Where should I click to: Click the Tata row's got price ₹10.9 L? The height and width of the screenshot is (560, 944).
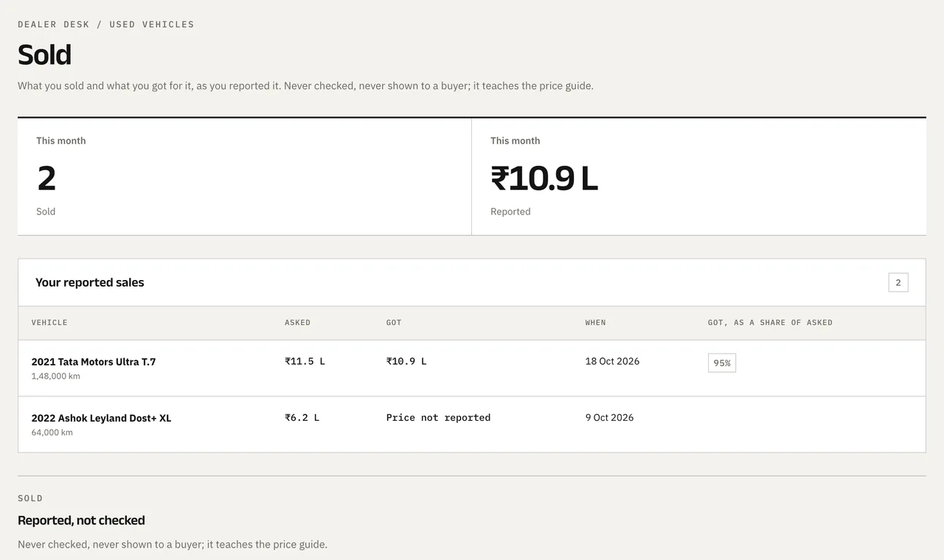tap(406, 362)
